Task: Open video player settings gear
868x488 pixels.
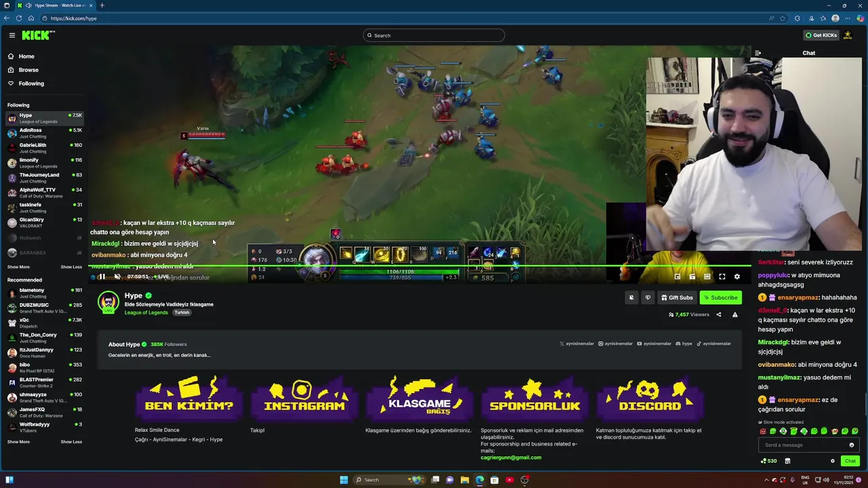Action: click(737, 277)
